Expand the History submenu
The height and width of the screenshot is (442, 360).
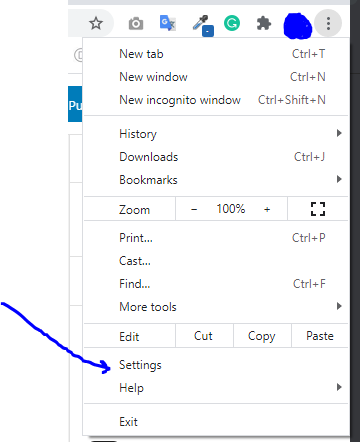point(216,134)
